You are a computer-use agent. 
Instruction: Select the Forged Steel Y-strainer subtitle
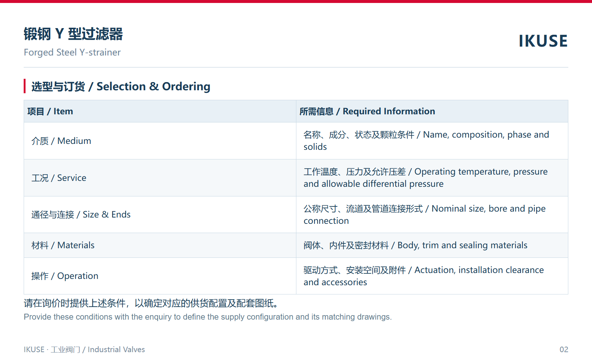(72, 53)
